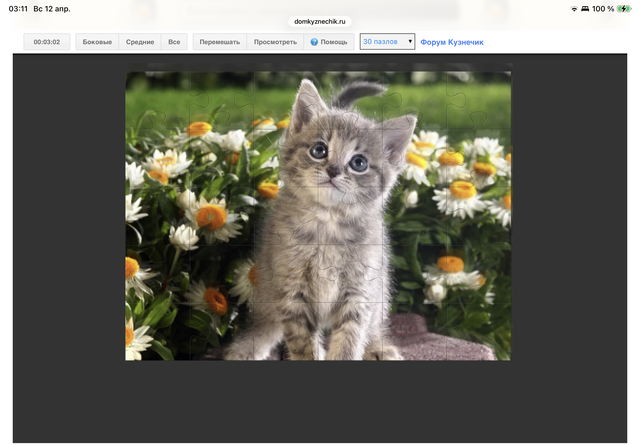Click the 00:03:02 elapsed timer
The image size is (640, 445).
[47, 43]
